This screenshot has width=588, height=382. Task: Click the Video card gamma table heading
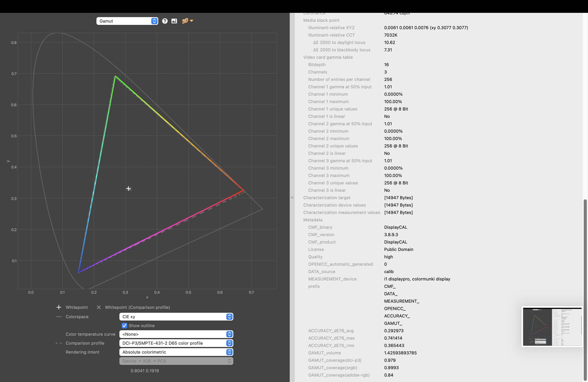point(328,57)
